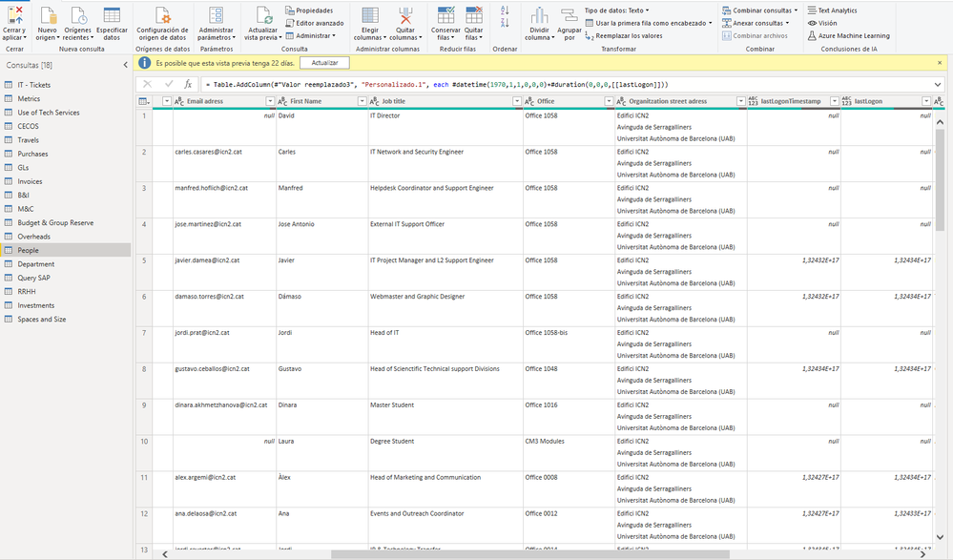
Task: Click Reemplazar los valores
Action: pos(624,36)
